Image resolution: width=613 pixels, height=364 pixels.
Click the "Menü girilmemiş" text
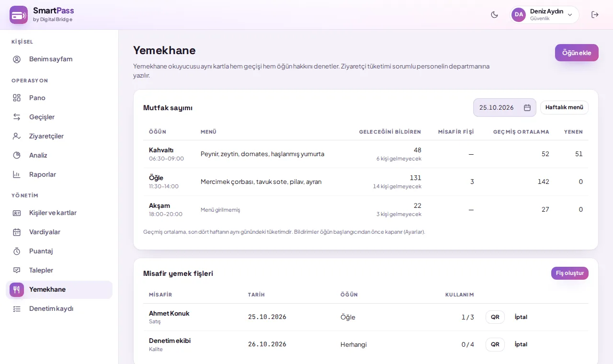220,210
